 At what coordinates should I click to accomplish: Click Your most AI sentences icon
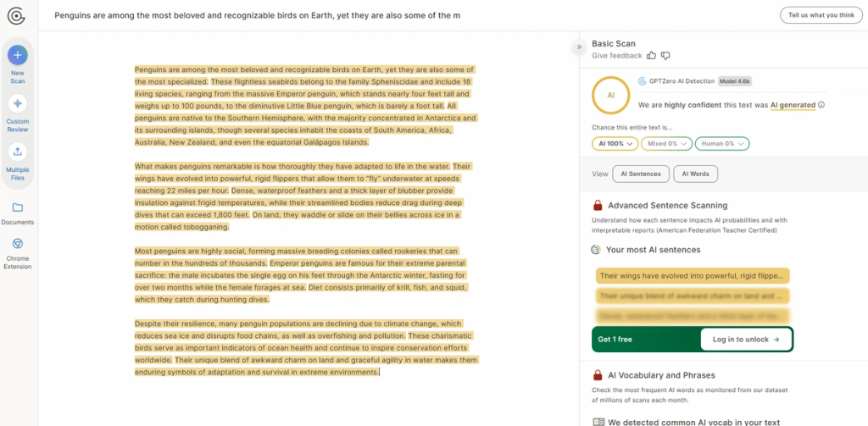pyautogui.click(x=596, y=250)
